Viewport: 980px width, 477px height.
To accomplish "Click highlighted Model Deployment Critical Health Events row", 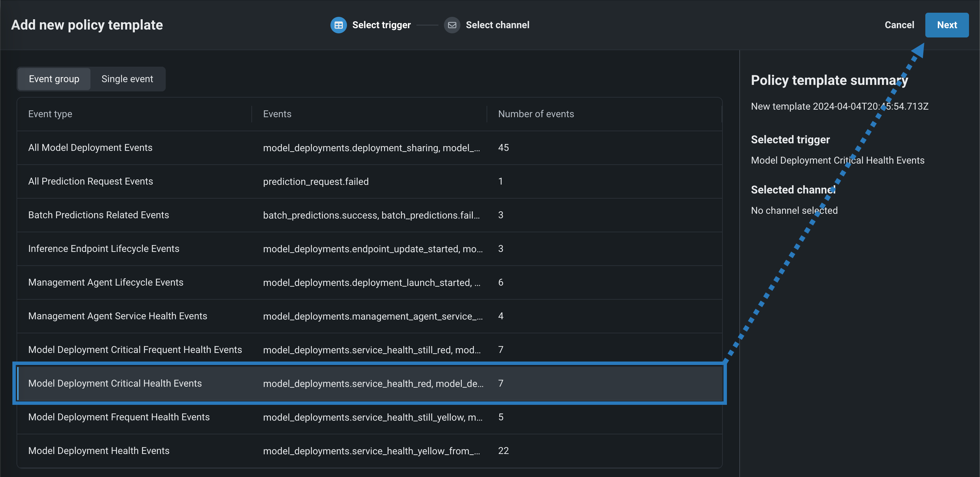I will 115,383.
